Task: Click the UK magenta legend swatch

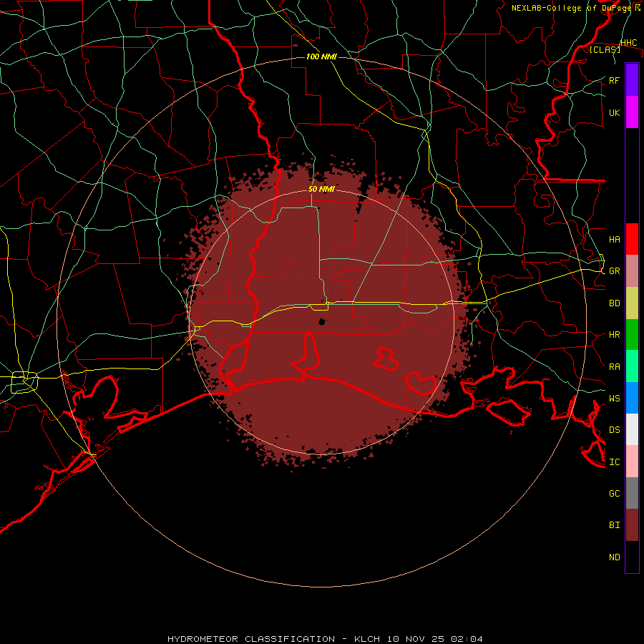Action: [632, 112]
